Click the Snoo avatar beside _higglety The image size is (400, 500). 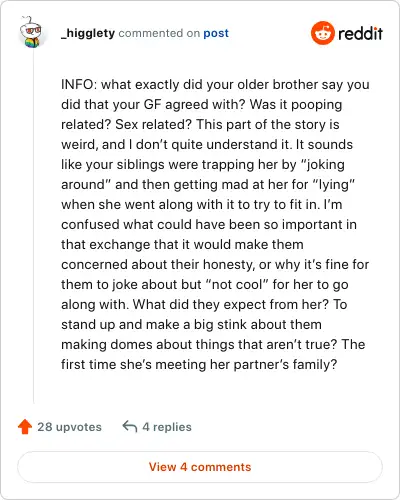[31, 32]
